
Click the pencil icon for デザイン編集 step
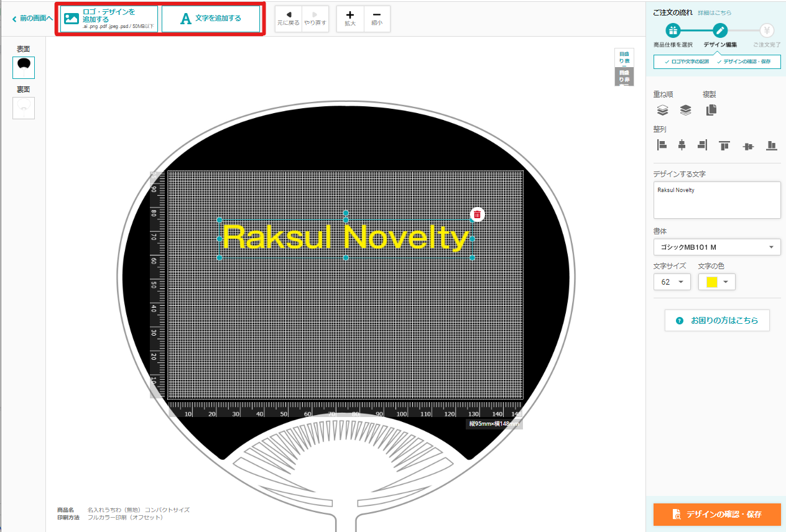click(720, 30)
